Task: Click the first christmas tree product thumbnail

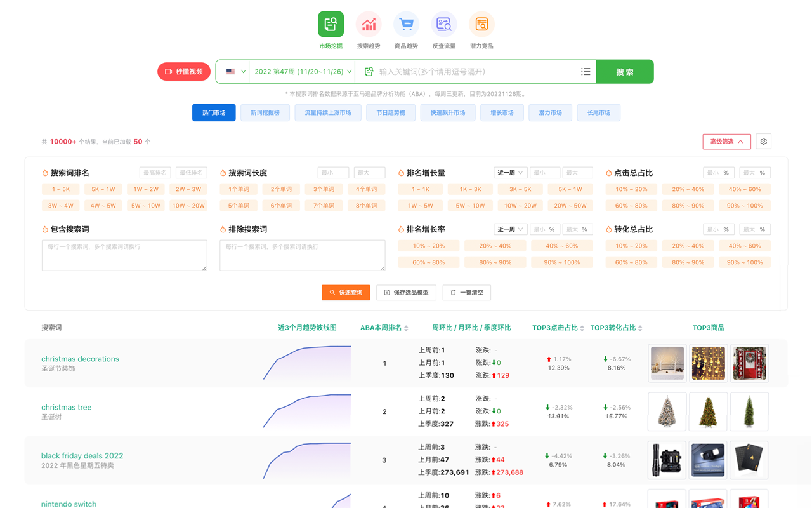Action: [x=667, y=411]
